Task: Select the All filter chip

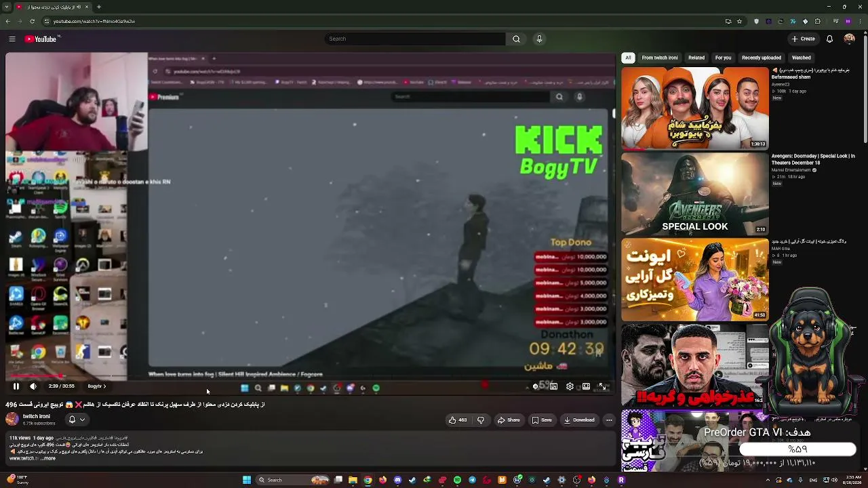Action: (628, 58)
